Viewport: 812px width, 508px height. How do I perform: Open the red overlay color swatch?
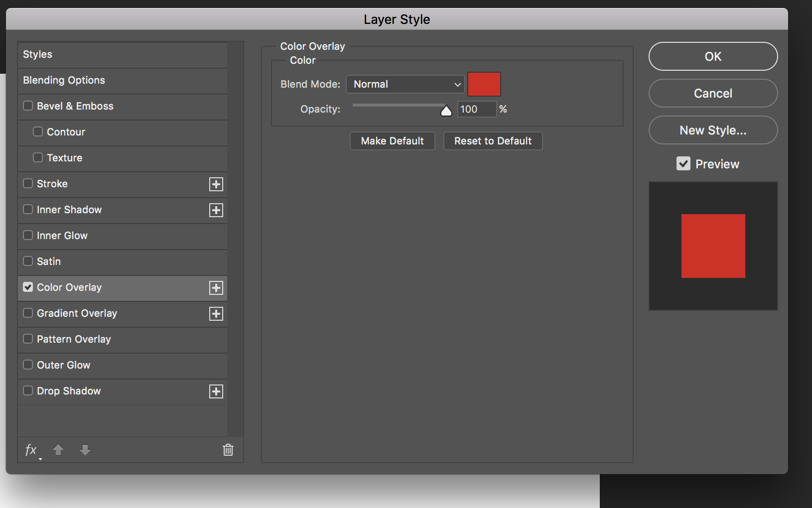pyautogui.click(x=484, y=84)
